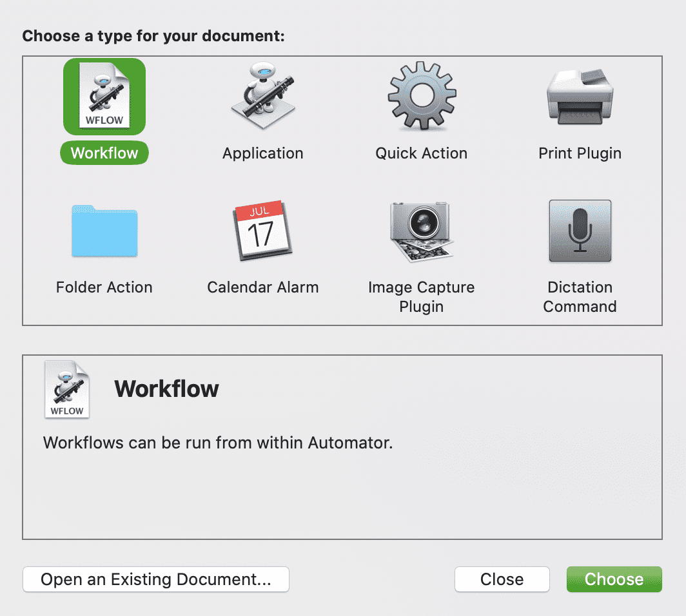Click Open an Existing Document button
This screenshot has height=616, width=686.
coord(156,579)
